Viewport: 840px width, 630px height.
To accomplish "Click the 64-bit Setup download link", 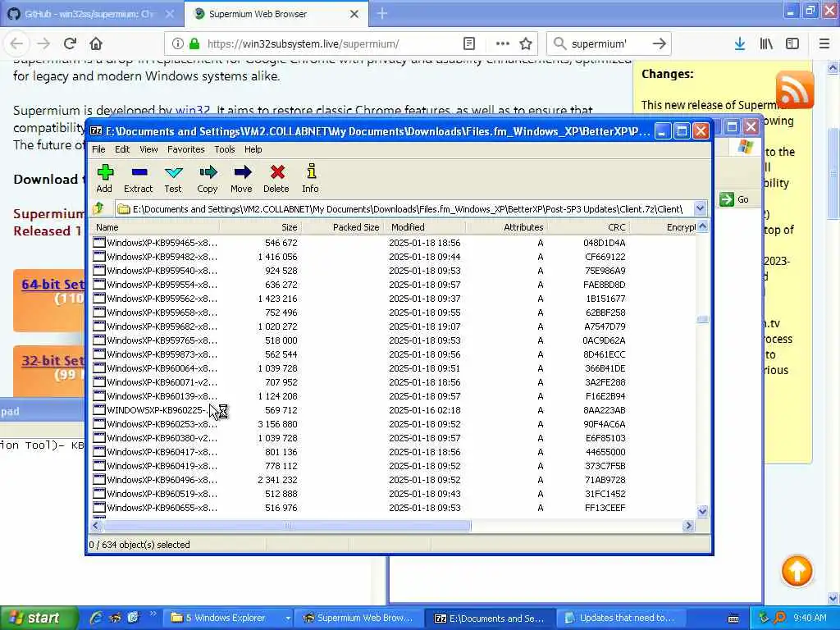I will [53, 284].
